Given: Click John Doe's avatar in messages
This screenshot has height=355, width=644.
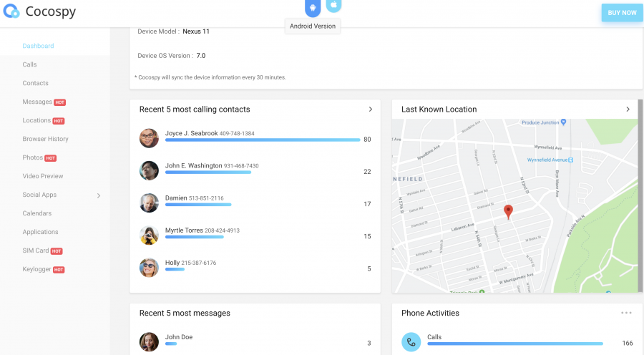Looking at the screenshot, I should pos(149,342).
